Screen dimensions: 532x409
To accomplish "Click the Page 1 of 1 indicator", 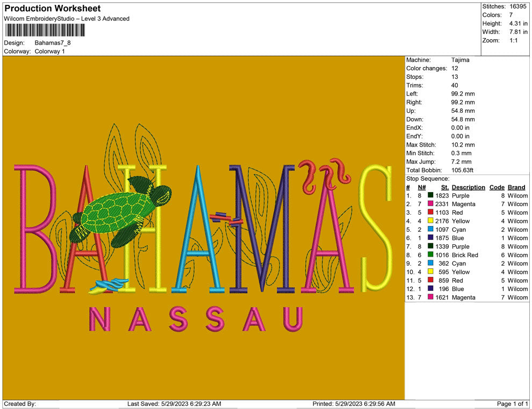I will point(512,404).
